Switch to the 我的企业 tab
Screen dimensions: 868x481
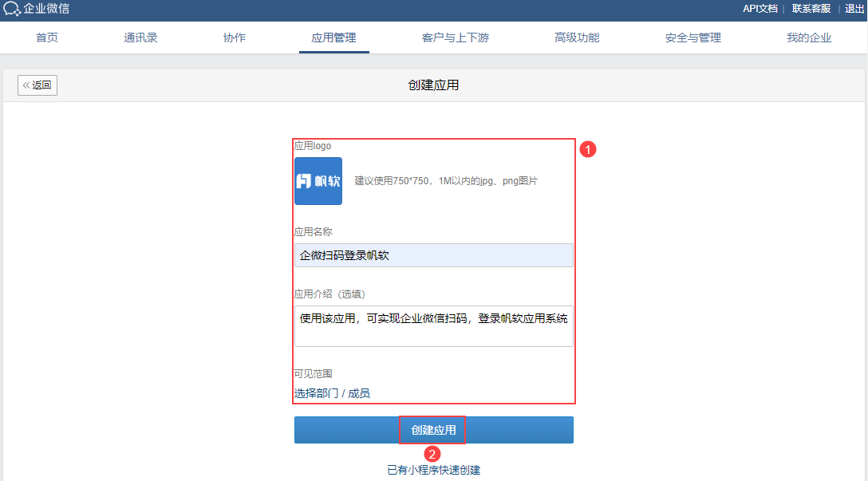click(x=809, y=37)
